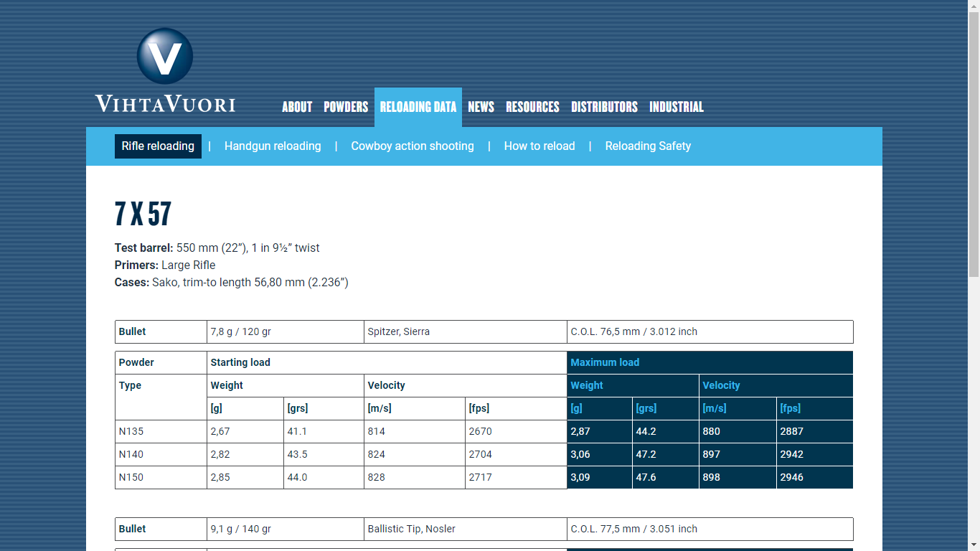The height and width of the screenshot is (551, 980).
Task: Click the Vihtavuori logo
Action: pyautogui.click(x=165, y=70)
